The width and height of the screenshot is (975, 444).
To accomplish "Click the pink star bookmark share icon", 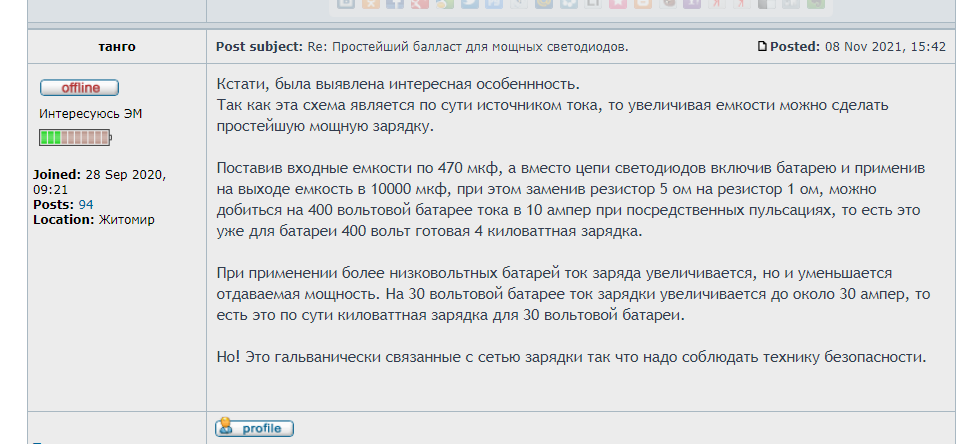I will (618, 4).
